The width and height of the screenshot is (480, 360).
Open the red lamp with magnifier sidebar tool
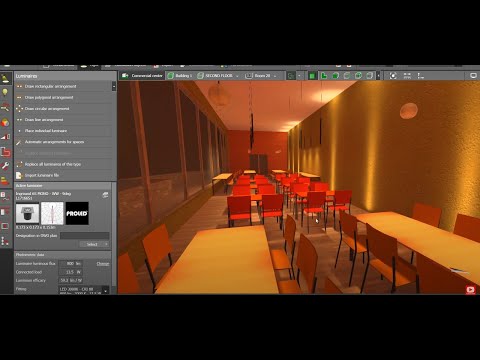pyautogui.click(x=5, y=107)
